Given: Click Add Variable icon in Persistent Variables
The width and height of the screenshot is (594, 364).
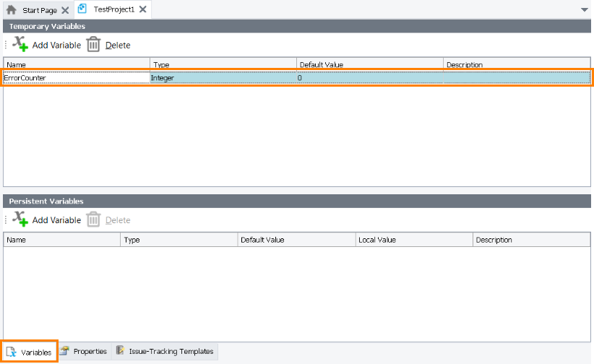Looking at the screenshot, I should [20, 220].
